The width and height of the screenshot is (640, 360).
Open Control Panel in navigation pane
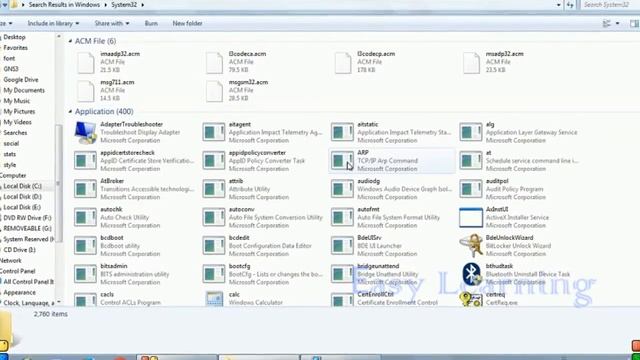tap(18, 271)
